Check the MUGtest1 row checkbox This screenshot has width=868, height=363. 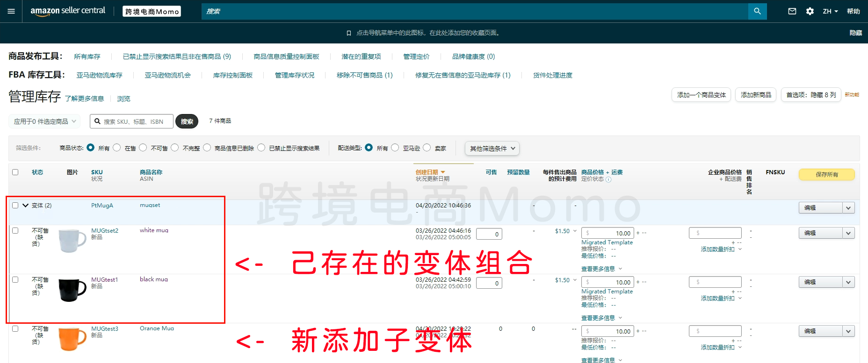click(x=15, y=280)
